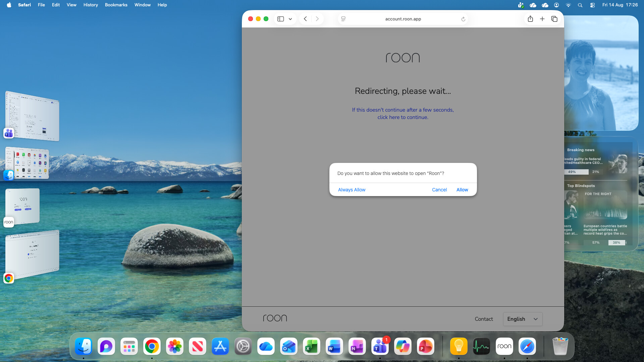Viewport: 644px width, 362px height.
Task: Open App Store from the Dock
Action: [220, 346]
